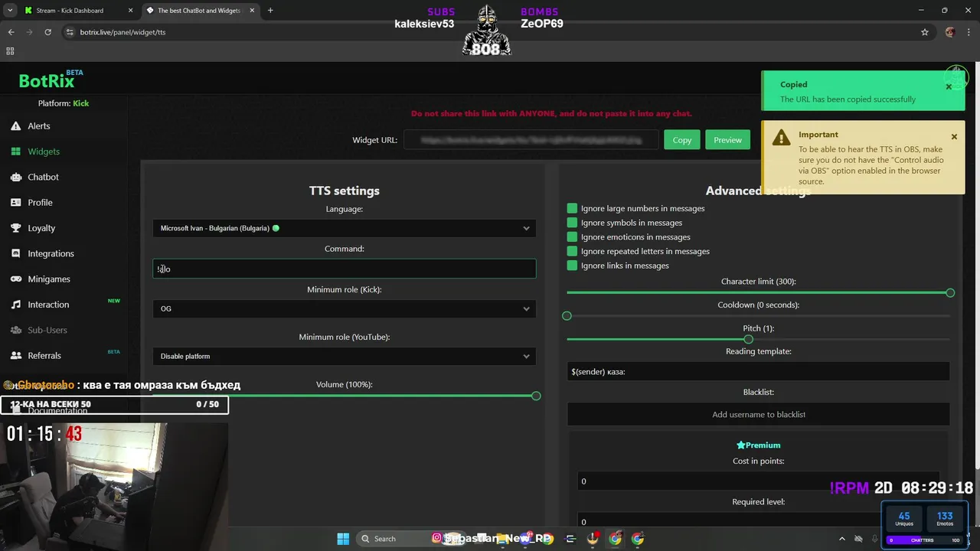Click the TTS settings heading

tap(345, 191)
